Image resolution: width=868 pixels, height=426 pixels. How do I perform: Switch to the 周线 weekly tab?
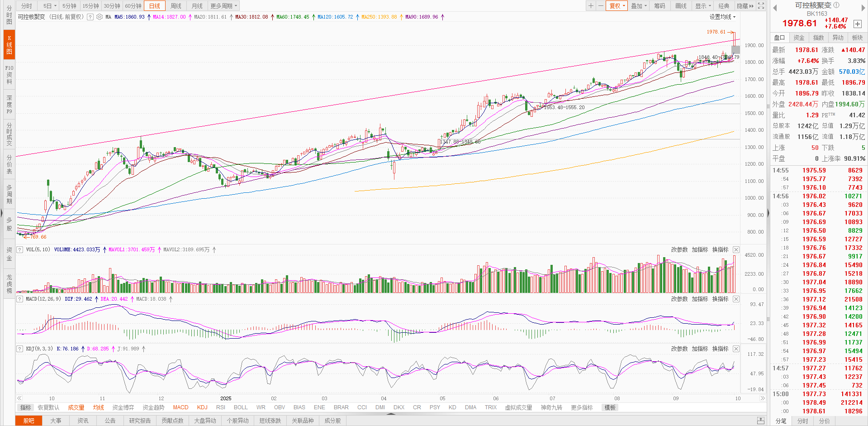(x=176, y=6)
